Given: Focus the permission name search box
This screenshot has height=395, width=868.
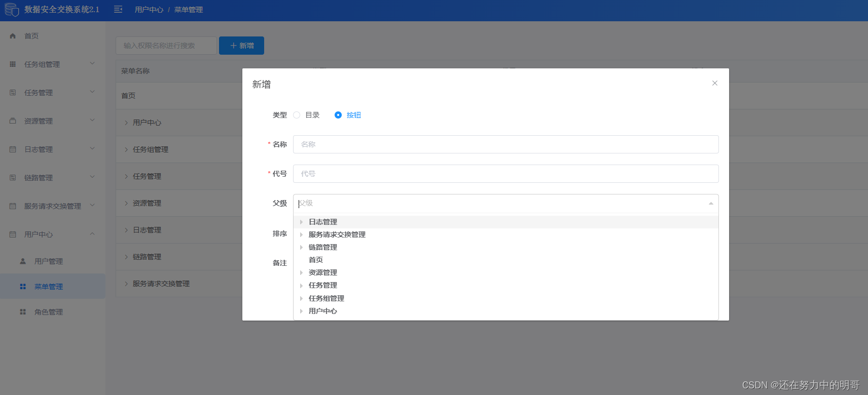Looking at the screenshot, I should [x=166, y=46].
